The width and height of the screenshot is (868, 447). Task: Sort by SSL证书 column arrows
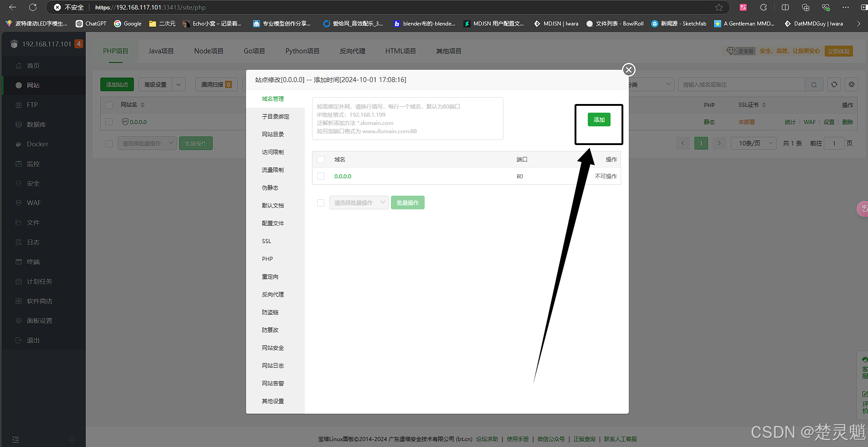coord(764,105)
